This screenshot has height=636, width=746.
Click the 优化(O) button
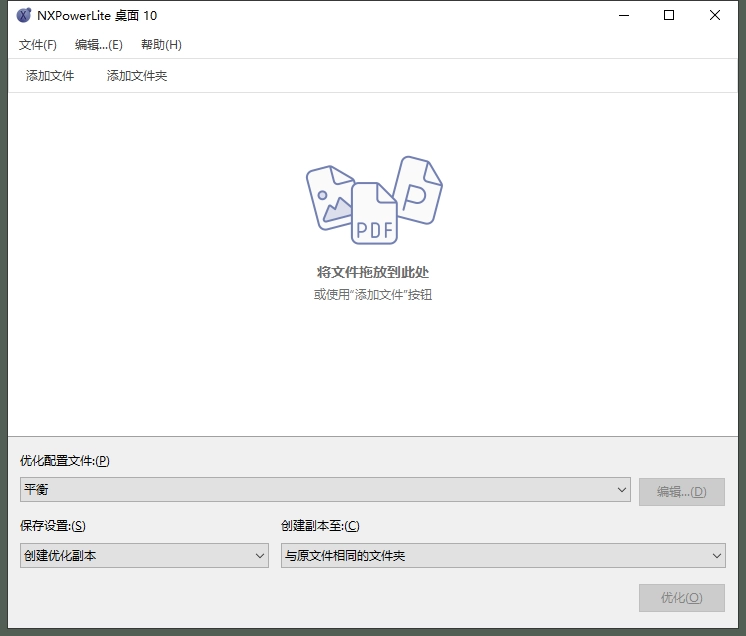tap(682, 598)
